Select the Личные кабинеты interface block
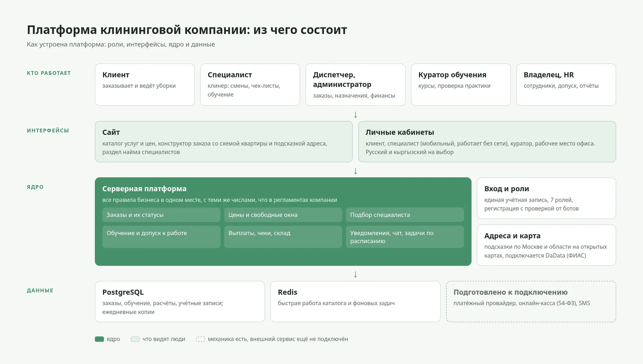This screenshot has height=364, width=643. pyautogui.click(x=487, y=142)
